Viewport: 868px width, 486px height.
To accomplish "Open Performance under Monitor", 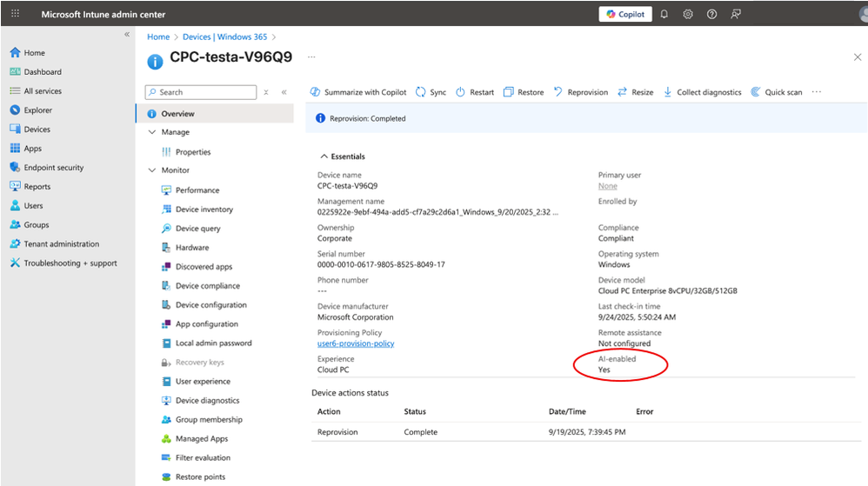I will (x=190, y=190).
